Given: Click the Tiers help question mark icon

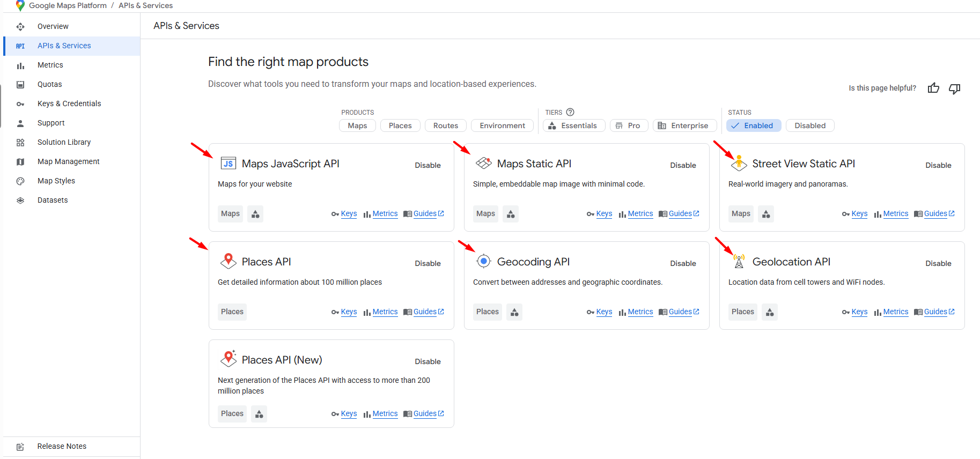Looking at the screenshot, I should [570, 112].
